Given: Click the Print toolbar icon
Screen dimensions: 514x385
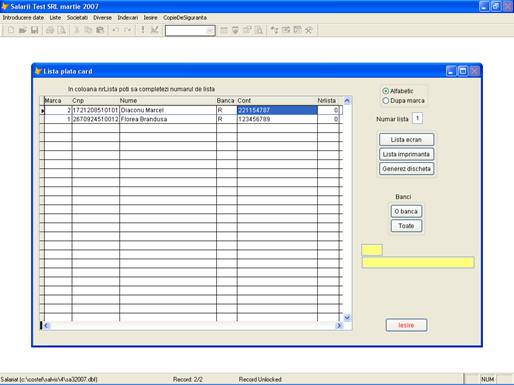Looking at the screenshot, I should 50,30.
